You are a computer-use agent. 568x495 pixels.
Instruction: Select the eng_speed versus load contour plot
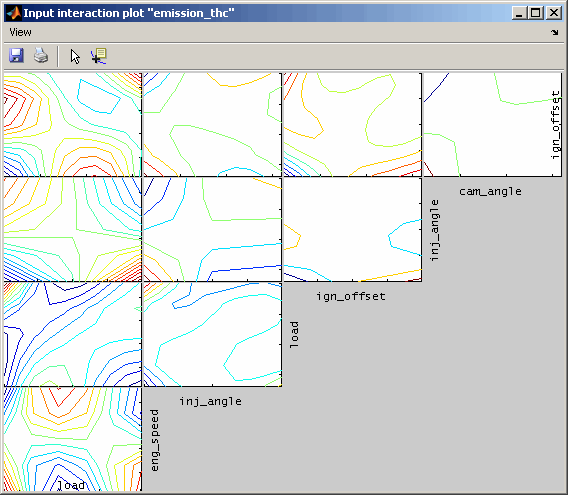coord(72,439)
